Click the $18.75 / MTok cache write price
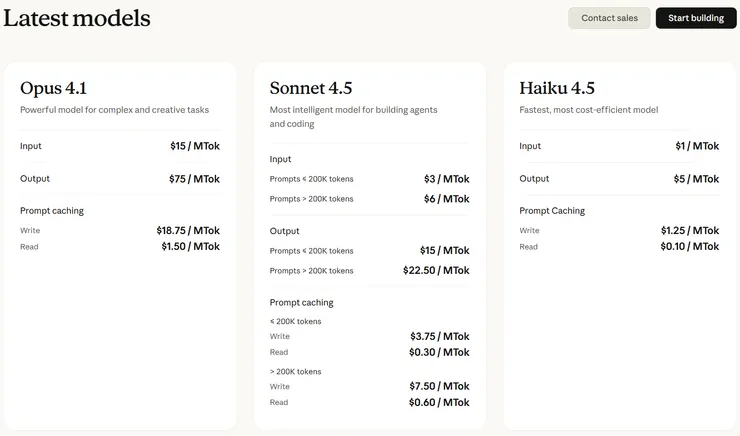The width and height of the screenshot is (740, 436). pyautogui.click(x=188, y=230)
